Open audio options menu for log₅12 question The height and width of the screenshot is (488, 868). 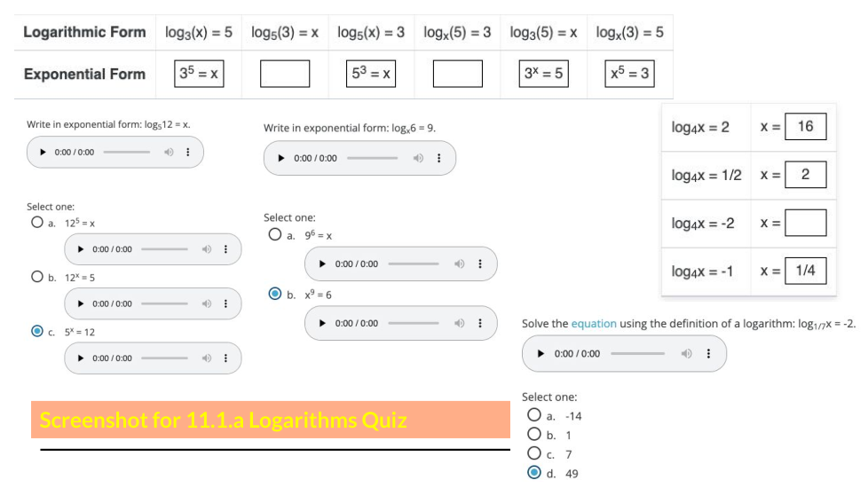tap(187, 153)
